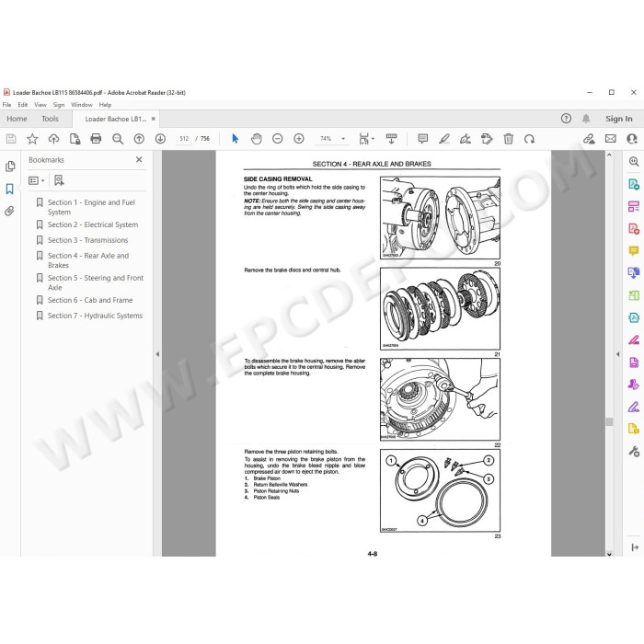Upload the file to cloud
The image size is (644, 644).
pos(53,139)
